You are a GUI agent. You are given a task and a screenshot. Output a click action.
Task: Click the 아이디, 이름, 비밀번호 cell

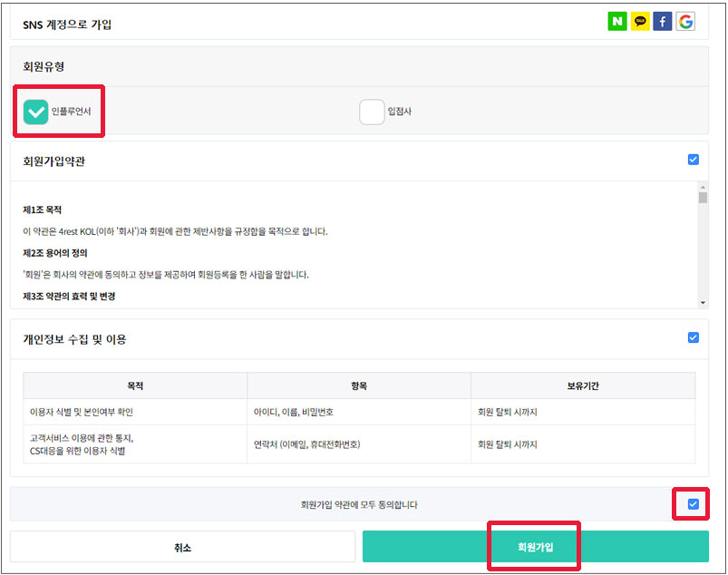[359, 412]
